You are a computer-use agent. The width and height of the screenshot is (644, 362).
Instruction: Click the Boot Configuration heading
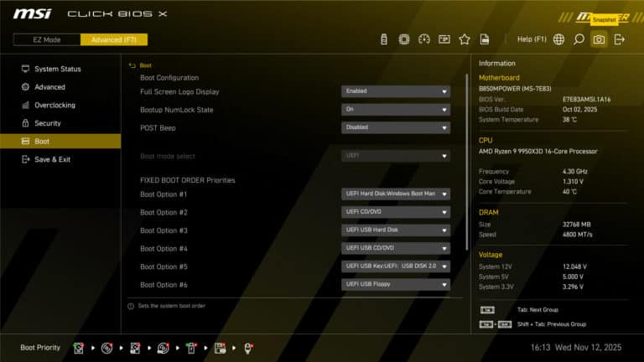(169, 78)
